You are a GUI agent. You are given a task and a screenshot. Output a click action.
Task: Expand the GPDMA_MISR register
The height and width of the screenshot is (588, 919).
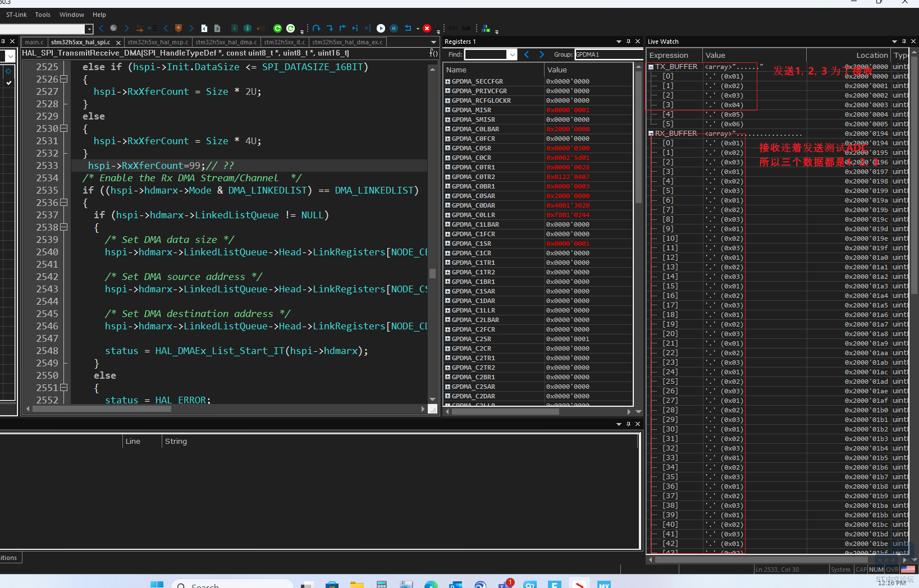447,110
